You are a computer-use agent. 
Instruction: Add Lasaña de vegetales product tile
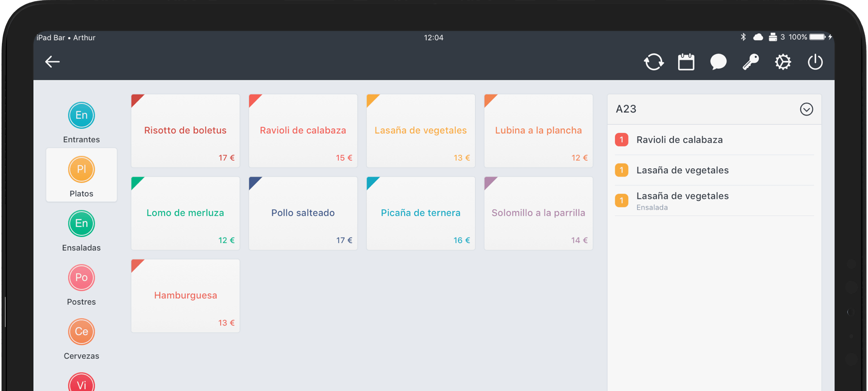(421, 131)
